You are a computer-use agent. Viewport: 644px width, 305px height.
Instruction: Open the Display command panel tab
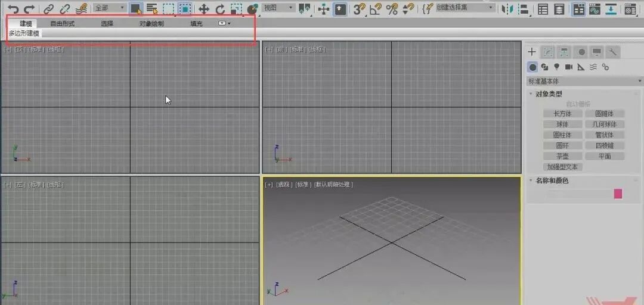[x=597, y=52]
